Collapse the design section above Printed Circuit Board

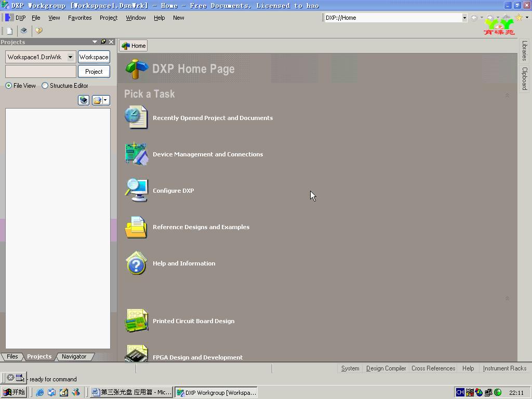point(507,298)
